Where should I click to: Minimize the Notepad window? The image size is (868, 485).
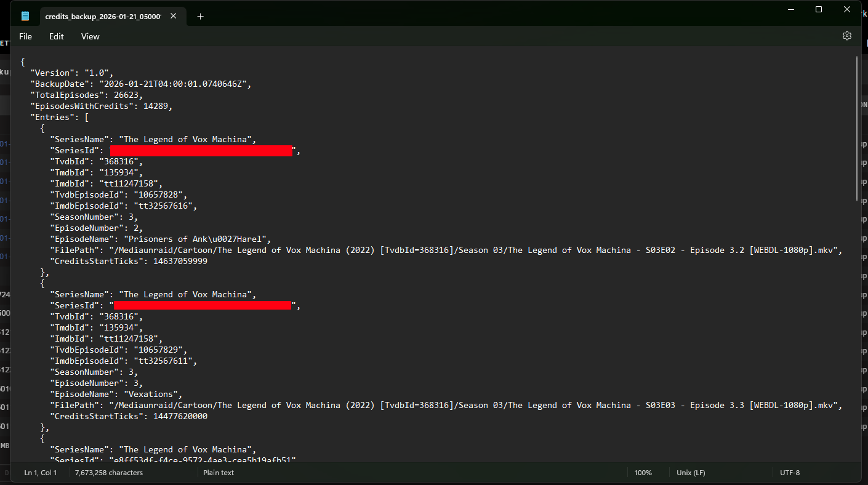pos(790,9)
